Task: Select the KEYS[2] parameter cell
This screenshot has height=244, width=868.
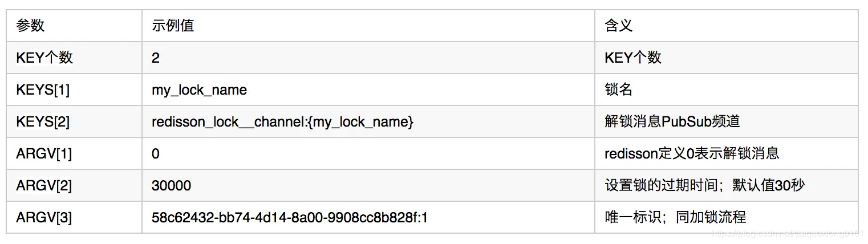Action: (x=74, y=121)
